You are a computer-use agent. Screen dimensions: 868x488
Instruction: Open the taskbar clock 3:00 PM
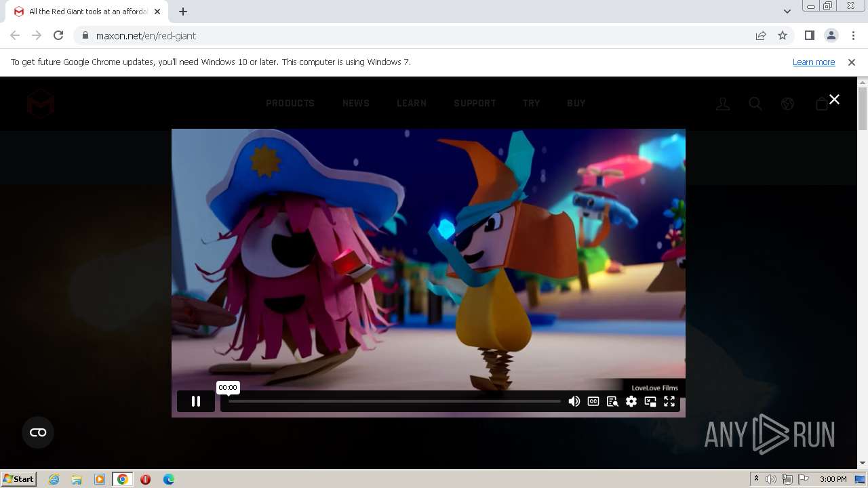tap(833, 479)
